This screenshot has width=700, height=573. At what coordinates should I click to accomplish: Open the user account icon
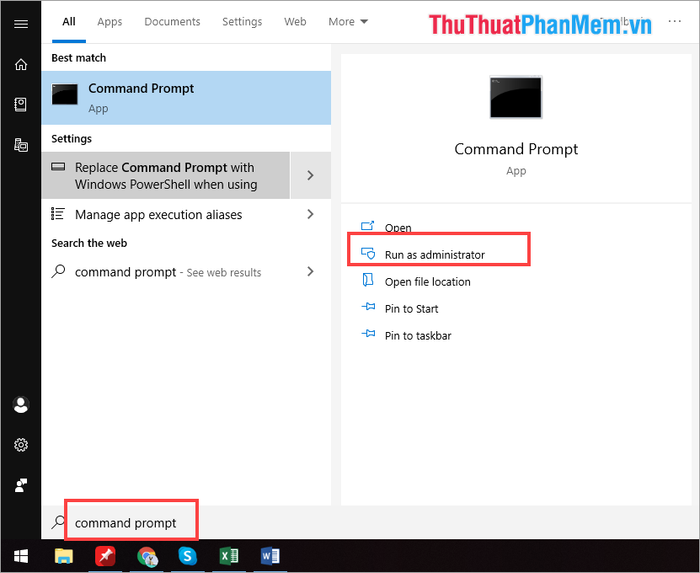[x=21, y=405]
